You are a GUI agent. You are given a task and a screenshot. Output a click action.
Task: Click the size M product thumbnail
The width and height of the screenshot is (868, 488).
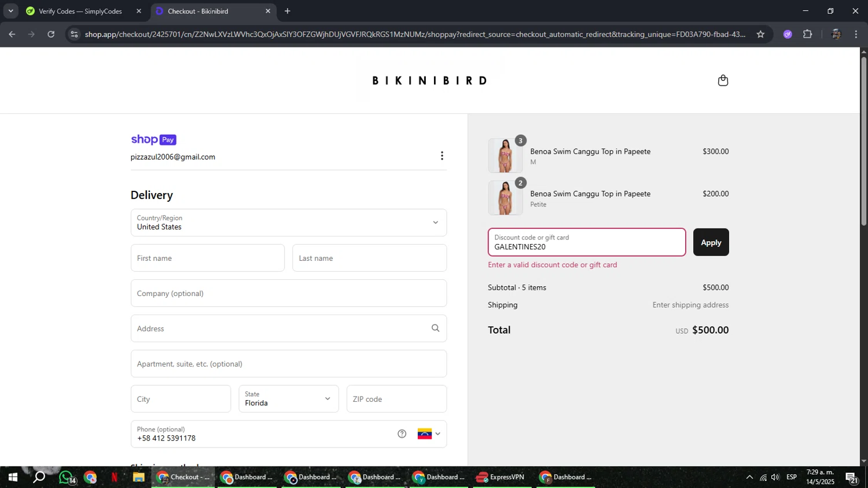pyautogui.click(x=505, y=156)
